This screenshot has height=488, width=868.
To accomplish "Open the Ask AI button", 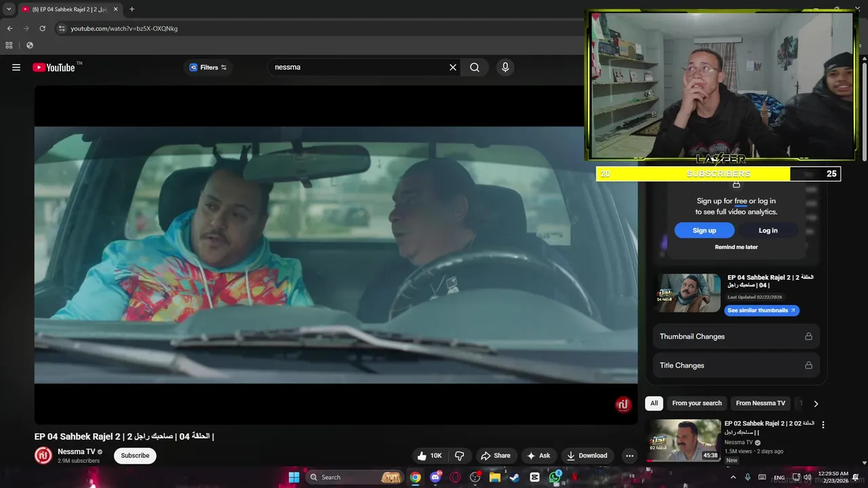I will (x=538, y=455).
